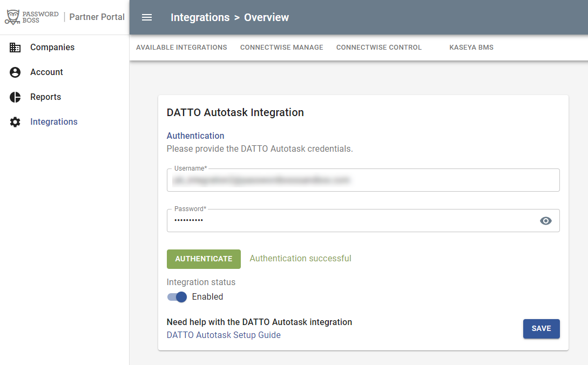Click the Reports pie chart icon
This screenshot has width=588, height=365.
coord(15,97)
